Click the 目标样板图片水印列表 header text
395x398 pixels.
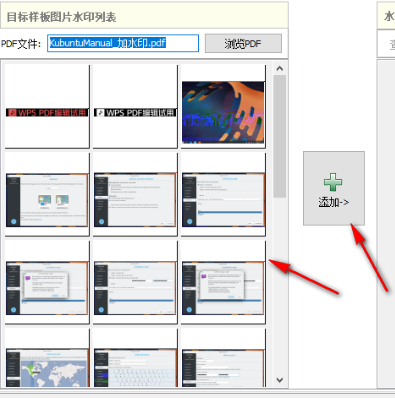61,17
